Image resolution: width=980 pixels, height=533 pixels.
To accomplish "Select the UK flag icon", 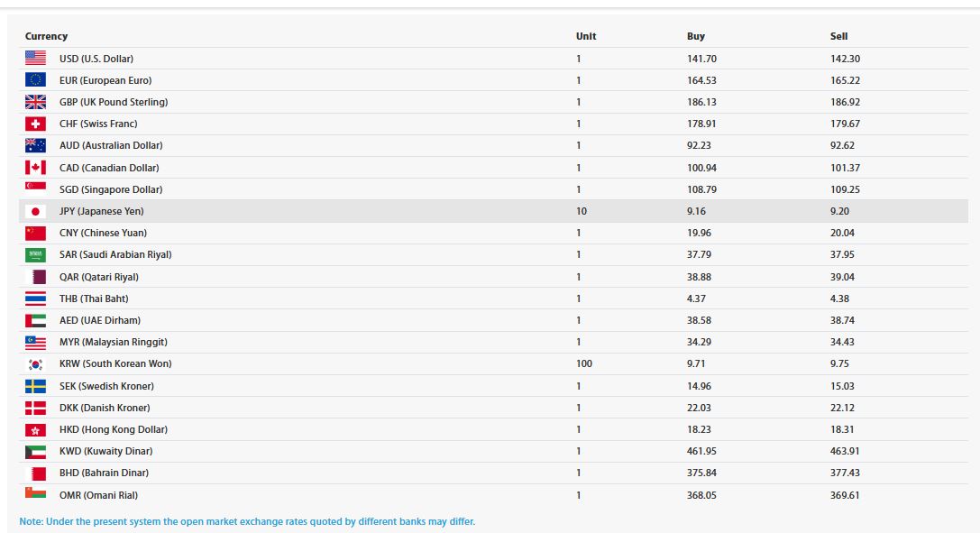I will pos(35,102).
